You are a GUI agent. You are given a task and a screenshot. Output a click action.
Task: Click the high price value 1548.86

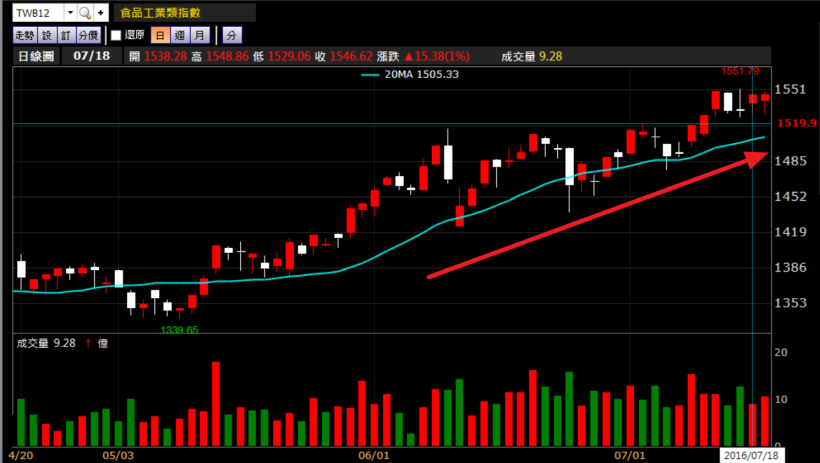(227, 56)
